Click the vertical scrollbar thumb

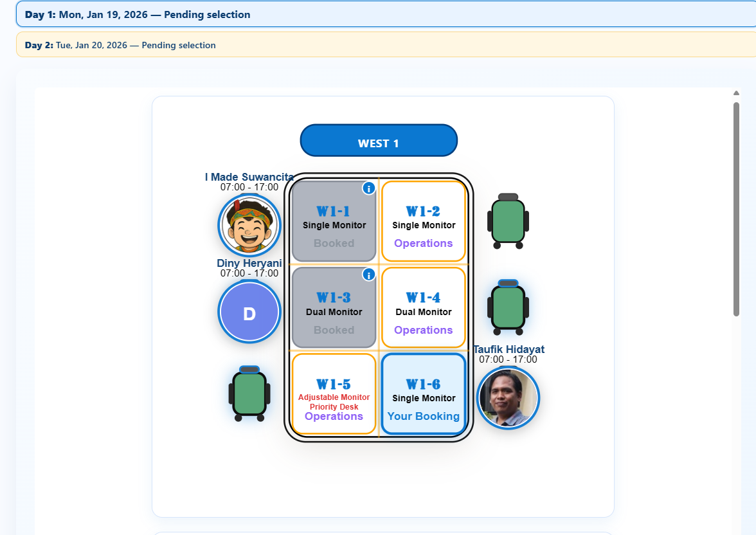736,209
